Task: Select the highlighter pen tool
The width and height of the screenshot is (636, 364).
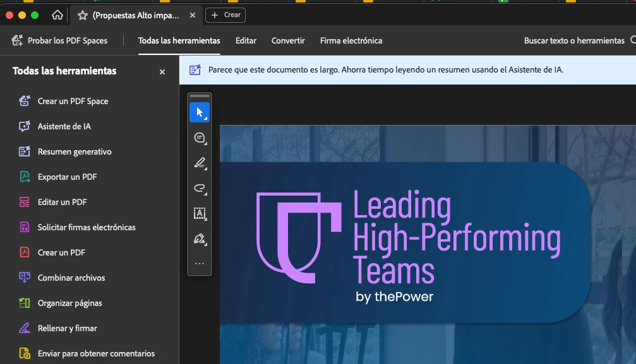Action: point(200,163)
